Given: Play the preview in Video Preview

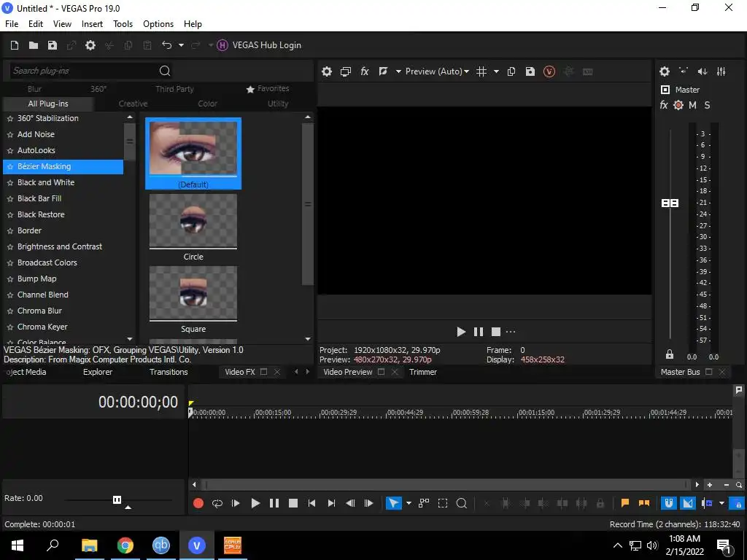Looking at the screenshot, I should pos(461,332).
